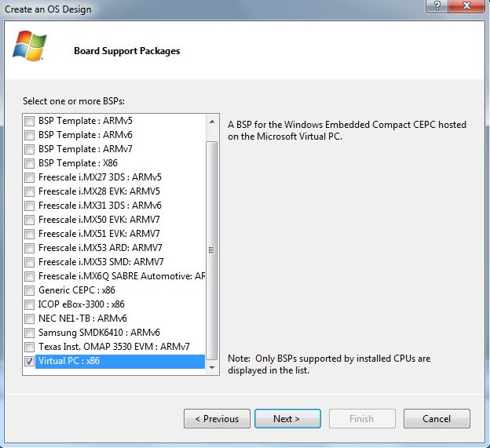
Task: Check the BSP Template : ARMv6 checkbox
Action: tap(29, 135)
